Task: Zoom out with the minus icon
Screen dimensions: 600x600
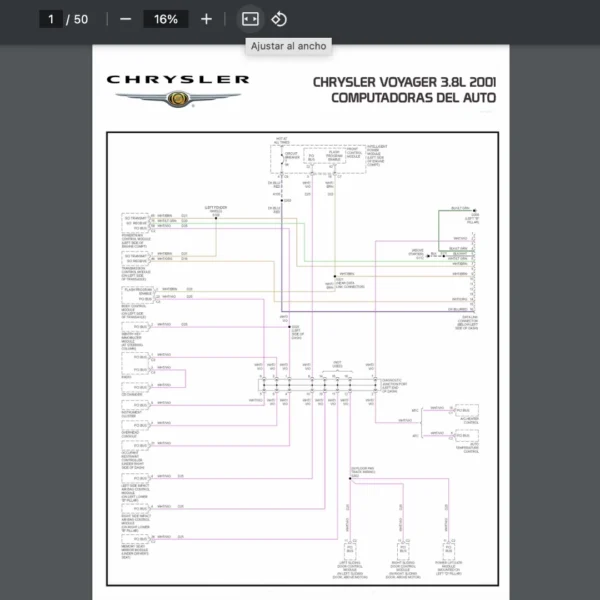Action: 126,19
